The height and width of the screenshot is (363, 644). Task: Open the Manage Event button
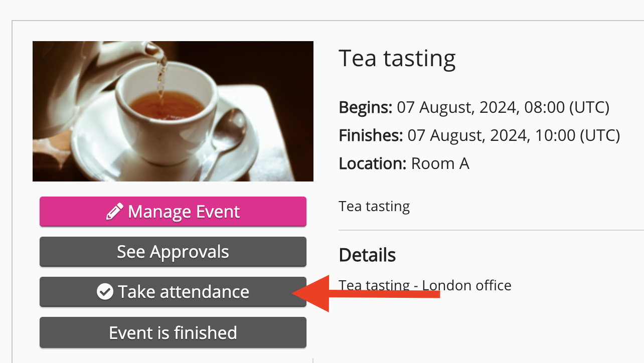173,212
